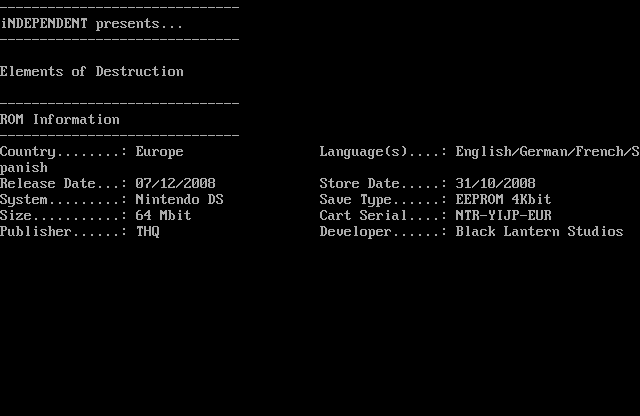Click the 'Developer' field label

click(x=356, y=231)
